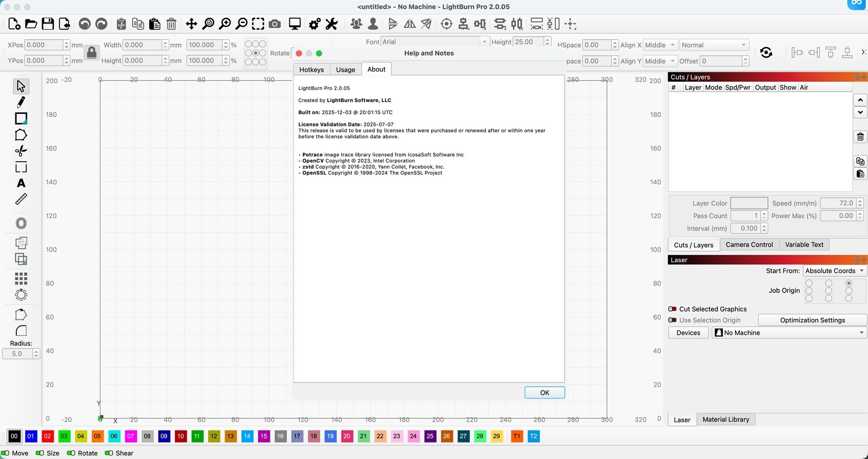
Task: Toggle the Move lock at the bottom bar
Action: tap(5, 453)
